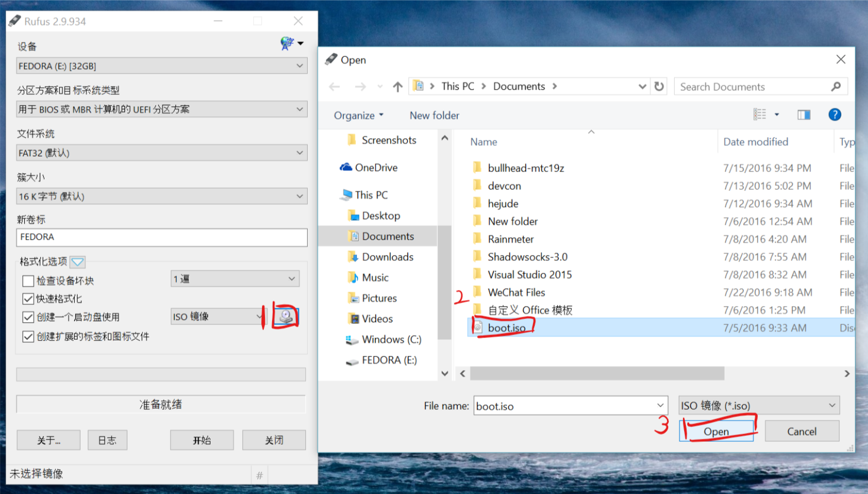868x494 pixels.
Task: Open ISO 镜像 boot type dropdown
Action: click(x=216, y=317)
